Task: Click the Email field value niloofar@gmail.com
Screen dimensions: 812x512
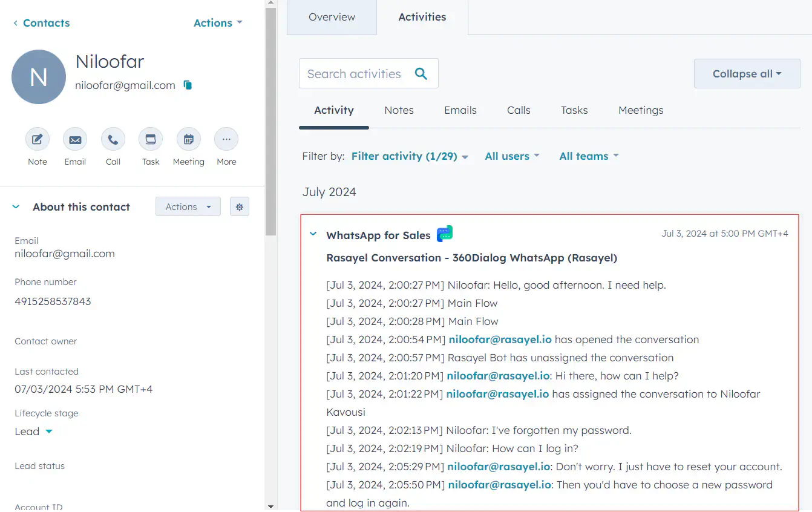Action: coord(65,254)
